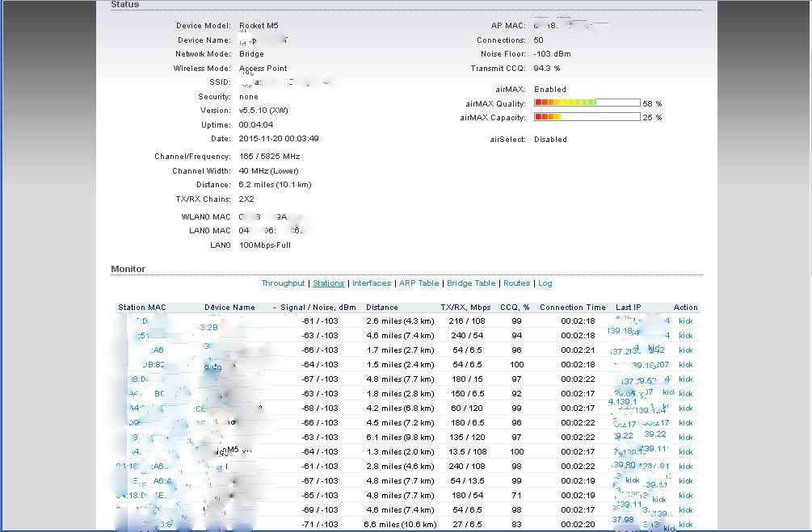Kick the station at 6.1 miles (9.8 km)
The image size is (812, 532).
(x=685, y=438)
